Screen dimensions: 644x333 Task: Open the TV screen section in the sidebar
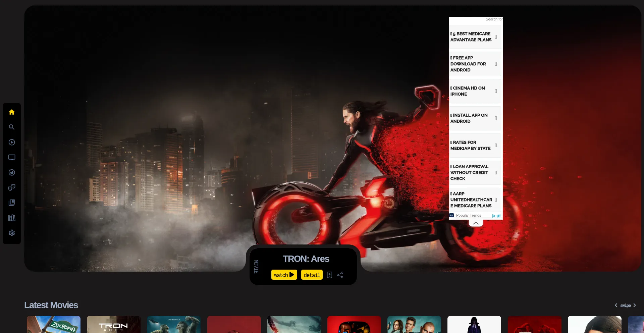click(12, 157)
